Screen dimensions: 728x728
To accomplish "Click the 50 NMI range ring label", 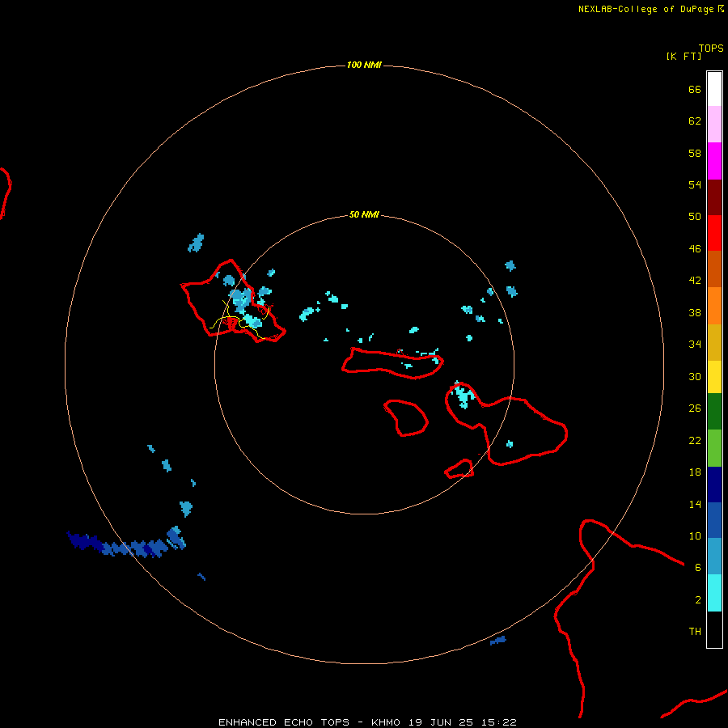I will pos(363,214).
